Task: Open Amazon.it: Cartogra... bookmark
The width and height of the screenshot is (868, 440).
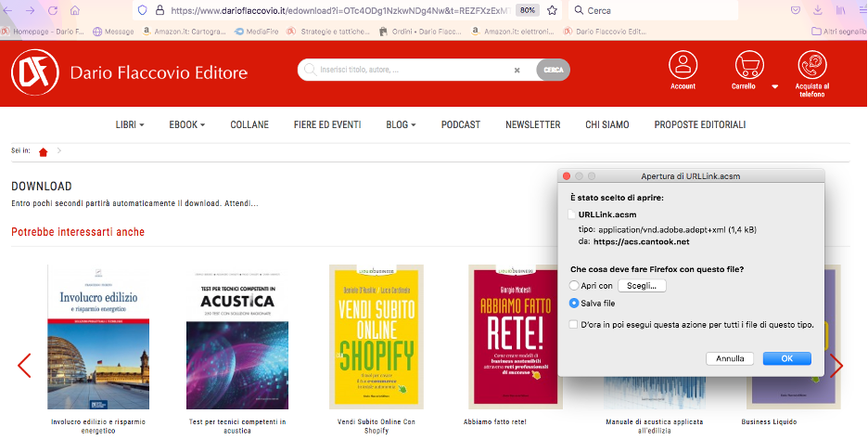Action: [x=185, y=32]
